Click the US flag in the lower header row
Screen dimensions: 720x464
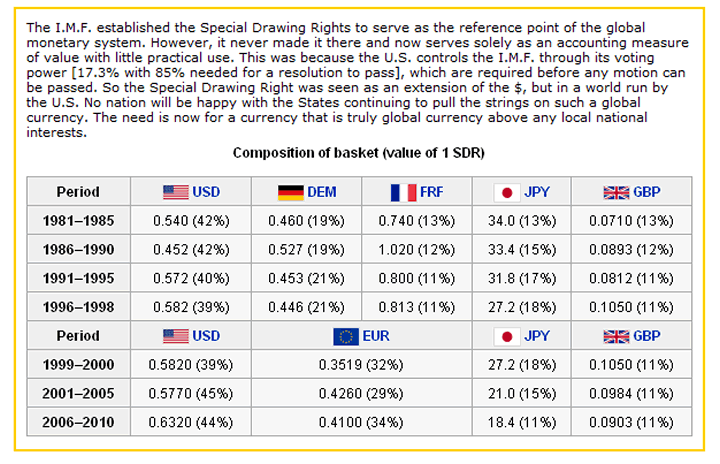175,336
